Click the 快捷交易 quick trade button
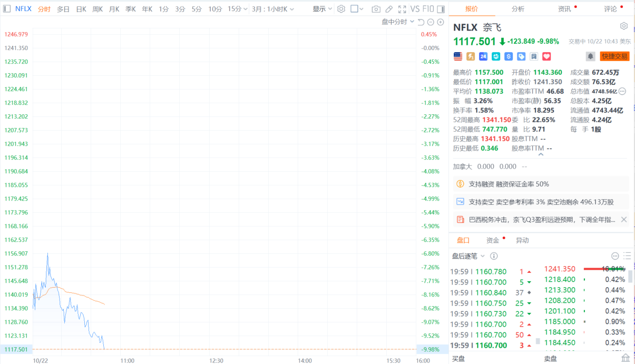The width and height of the screenshot is (635, 364). pyautogui.click(x=614, y=56)
